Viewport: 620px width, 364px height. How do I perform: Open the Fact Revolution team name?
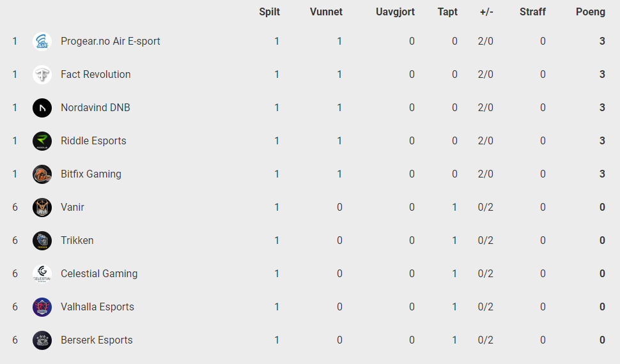(96, 74)
